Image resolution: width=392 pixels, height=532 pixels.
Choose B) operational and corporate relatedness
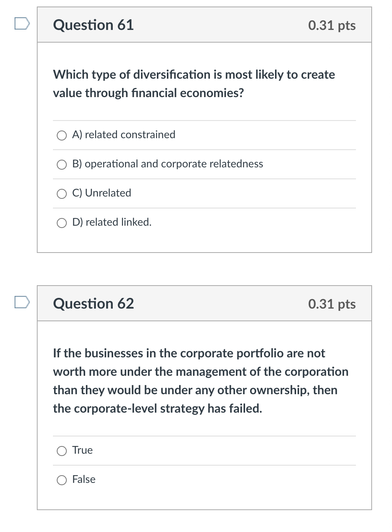click(x=62, y=164)
